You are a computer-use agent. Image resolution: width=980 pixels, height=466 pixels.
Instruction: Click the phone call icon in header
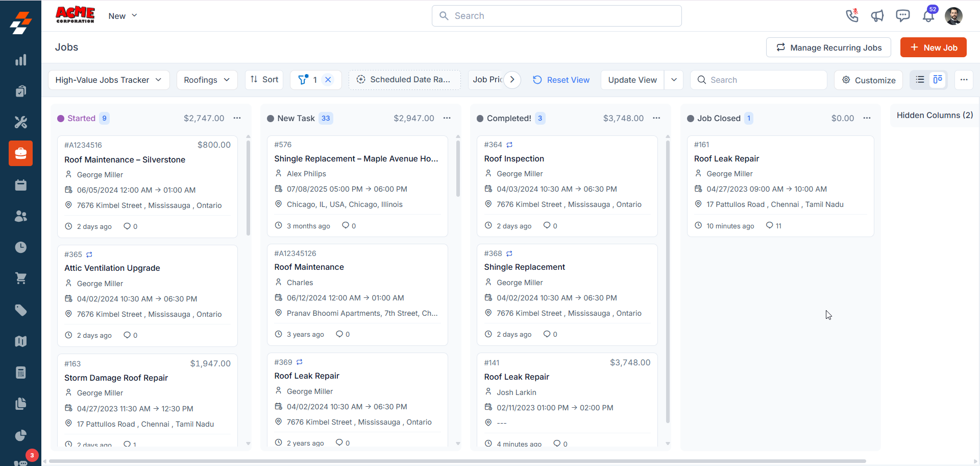click(x=852, y=16)
